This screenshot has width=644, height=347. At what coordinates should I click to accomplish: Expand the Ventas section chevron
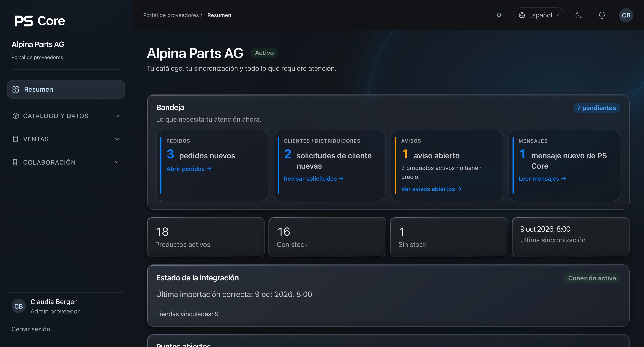tap(117, 139)
